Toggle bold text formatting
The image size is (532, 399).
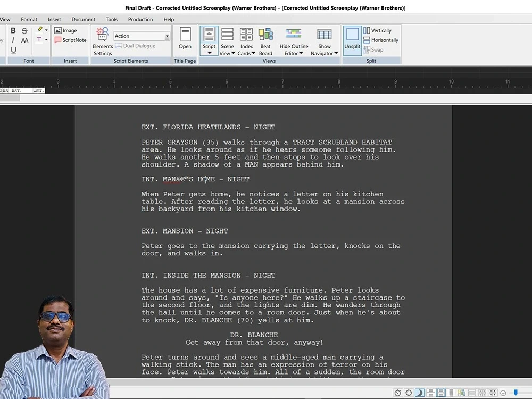(13, 30)
